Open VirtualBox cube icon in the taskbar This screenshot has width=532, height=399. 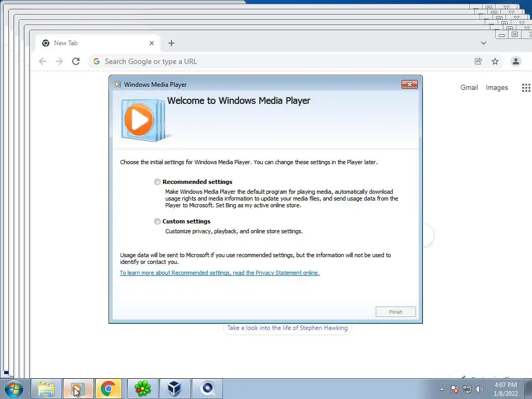pyautogui.click(x=175, y=389)
